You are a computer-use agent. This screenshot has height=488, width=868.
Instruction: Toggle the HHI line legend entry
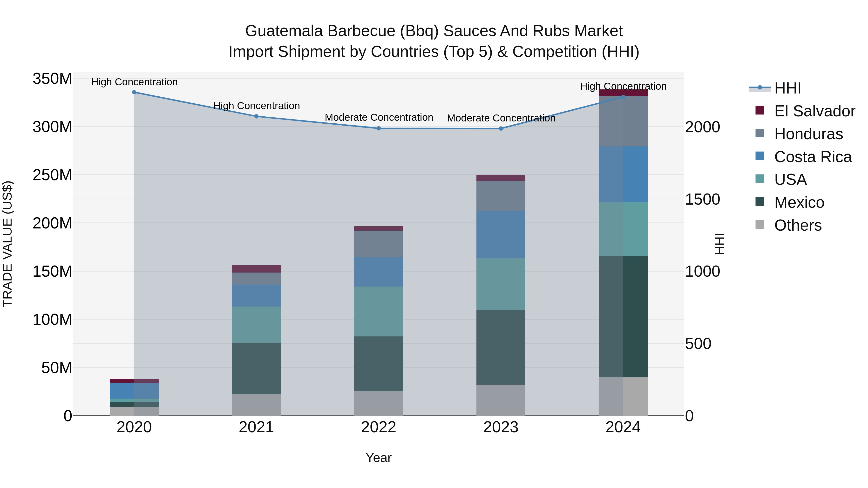(775, 88)
